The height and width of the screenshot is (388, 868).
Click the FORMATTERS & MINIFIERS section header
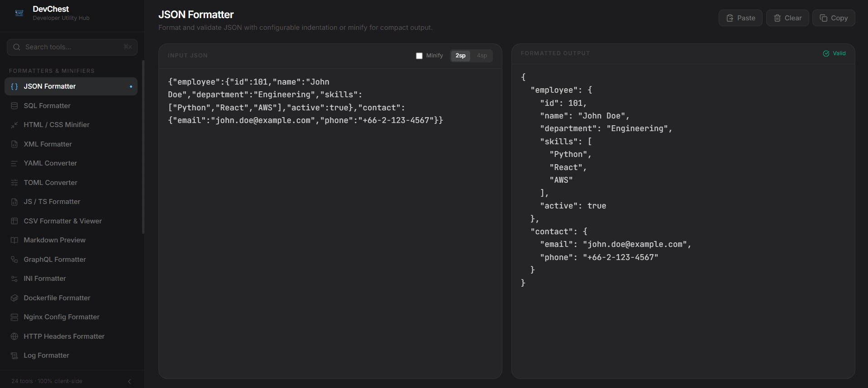(52, 71)
